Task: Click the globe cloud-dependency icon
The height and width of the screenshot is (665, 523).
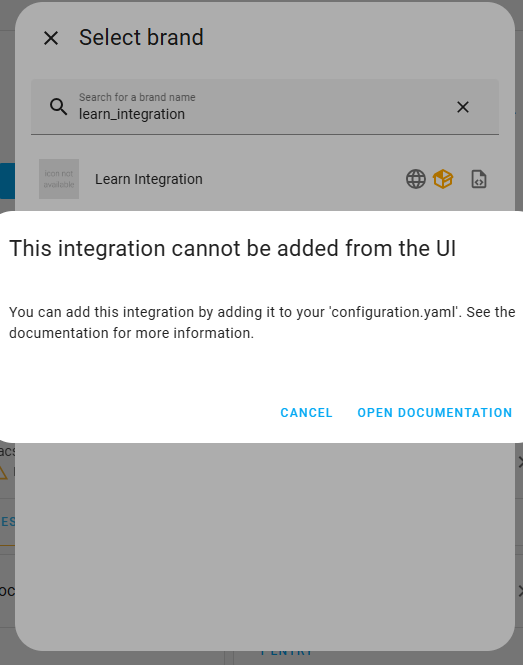Action: pyautogui.click(x=416, y=179)
